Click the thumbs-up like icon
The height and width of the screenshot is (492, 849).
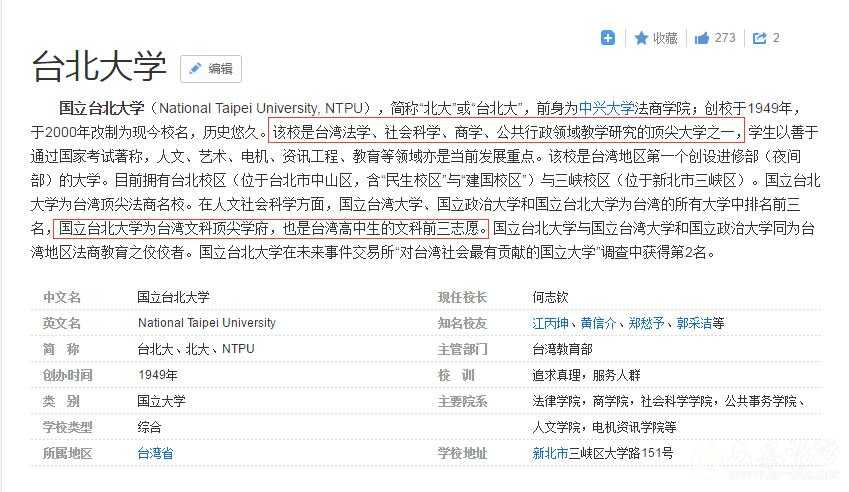click(x=702, y=38)
